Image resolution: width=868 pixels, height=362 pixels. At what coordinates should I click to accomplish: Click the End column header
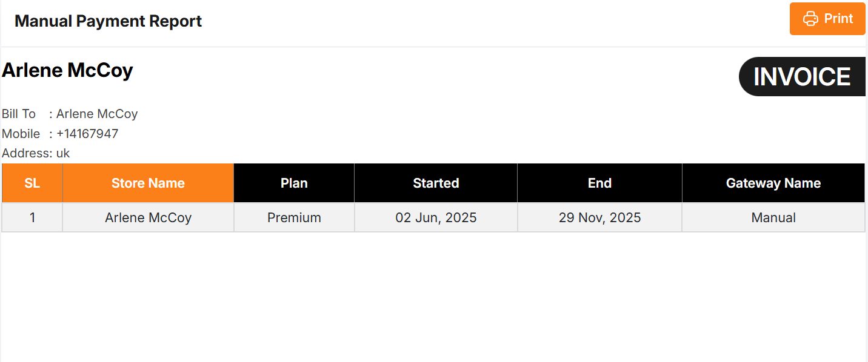click(599, 183)
